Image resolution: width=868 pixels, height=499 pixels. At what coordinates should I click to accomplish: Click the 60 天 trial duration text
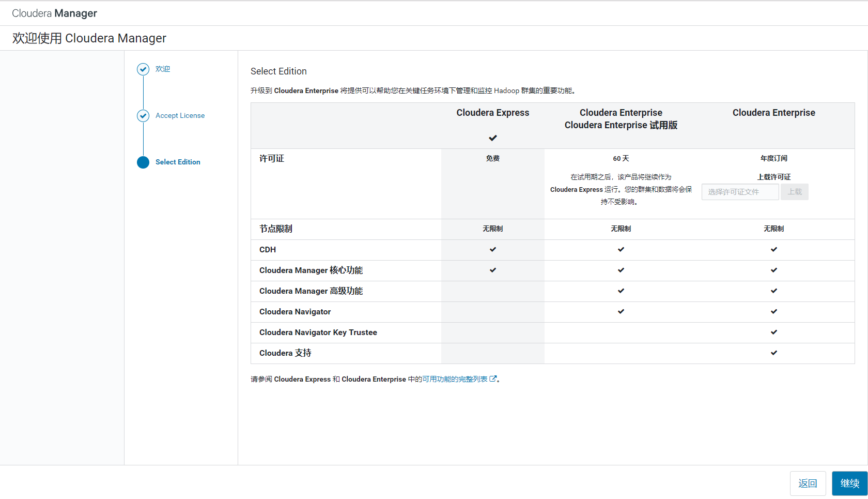[621, 159]
